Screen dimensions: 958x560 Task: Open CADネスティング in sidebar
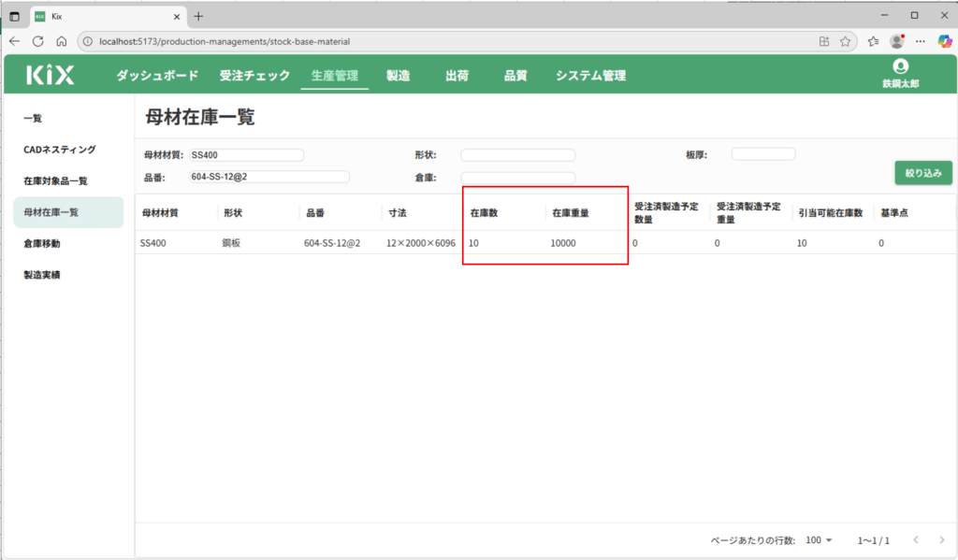click(60, 150)
